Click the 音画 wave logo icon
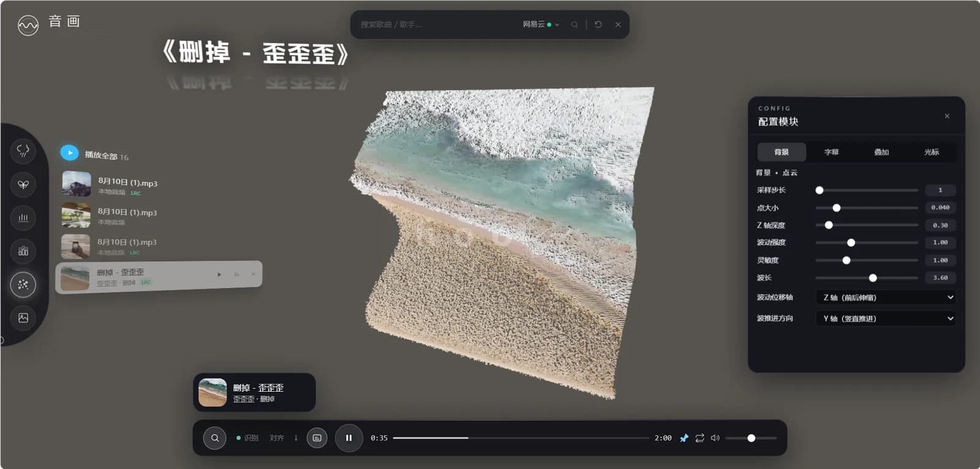The width and height of the screenshot is (980, 469). coord(28,25)
